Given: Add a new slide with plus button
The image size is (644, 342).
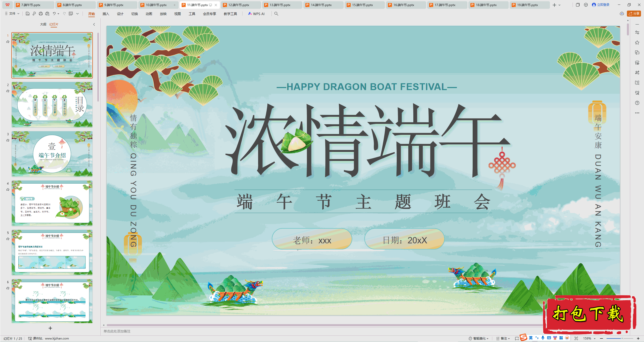Looking at the screenshot, I should (x=50, y=328).
